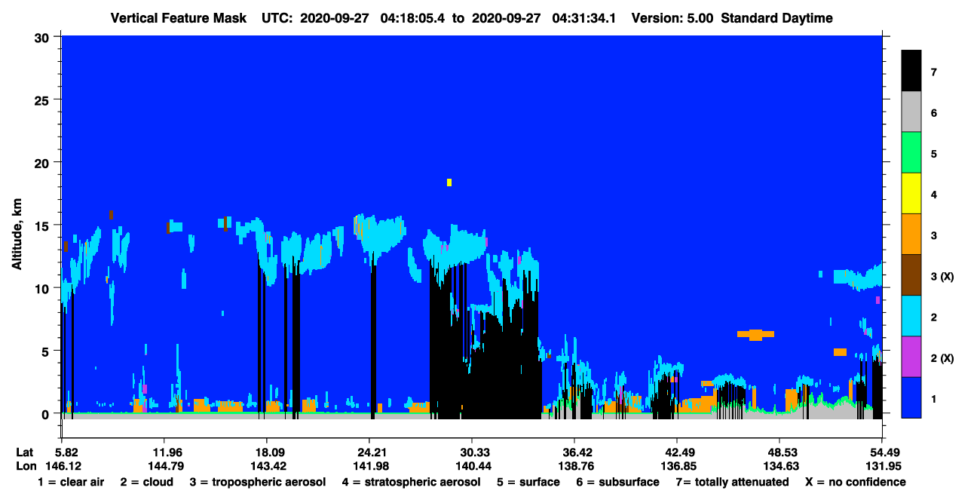980x503 pixels.
Task: Click the latitude value 11.96
Action: pos(164,452)
